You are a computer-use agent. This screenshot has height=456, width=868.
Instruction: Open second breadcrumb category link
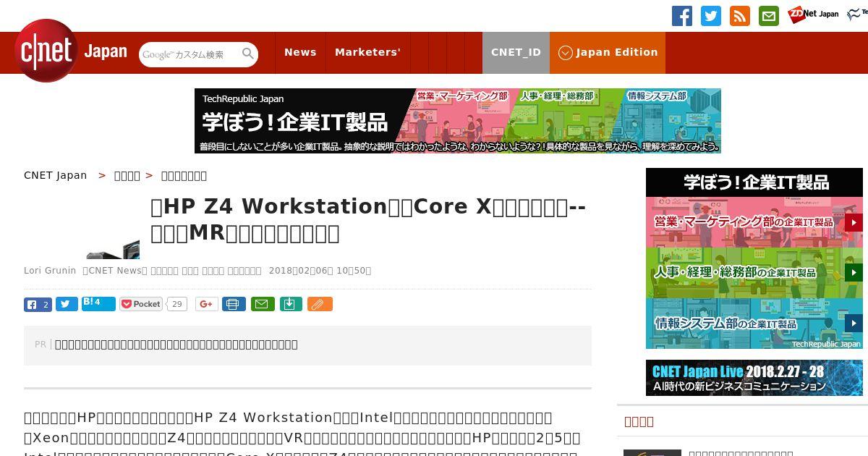coord(127,175)
